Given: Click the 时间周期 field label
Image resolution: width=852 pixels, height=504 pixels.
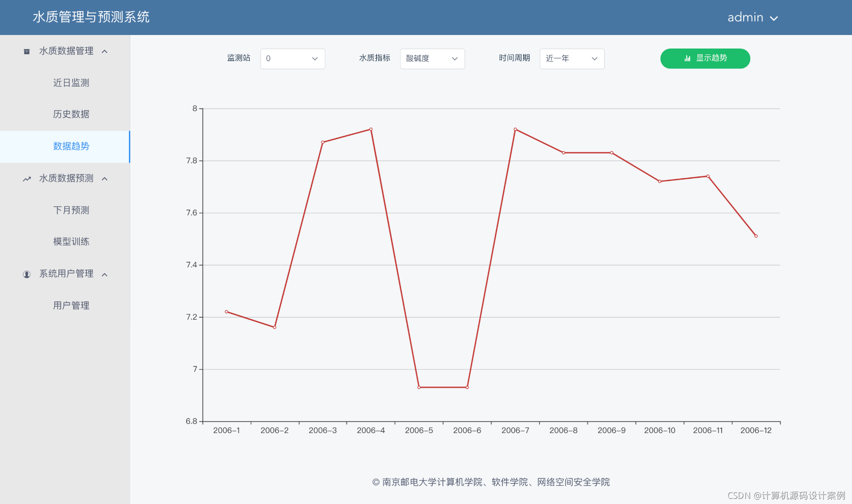Looking at the screenshot, I should [x=514, y=58].
